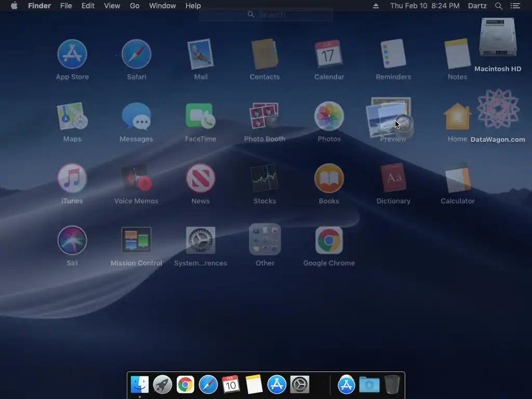Launch the Dictionary app
532x399 pixels.
click(x=393, y=179)
